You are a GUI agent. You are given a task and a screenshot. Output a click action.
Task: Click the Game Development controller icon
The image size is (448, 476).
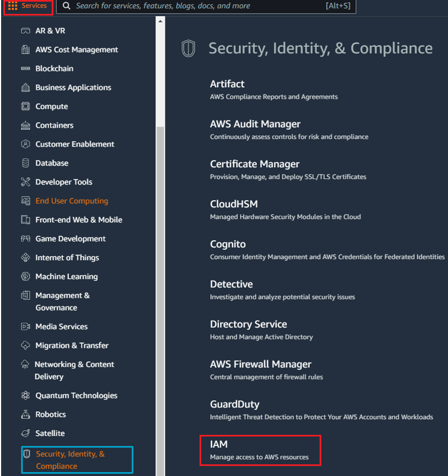[x=26, y=239]
